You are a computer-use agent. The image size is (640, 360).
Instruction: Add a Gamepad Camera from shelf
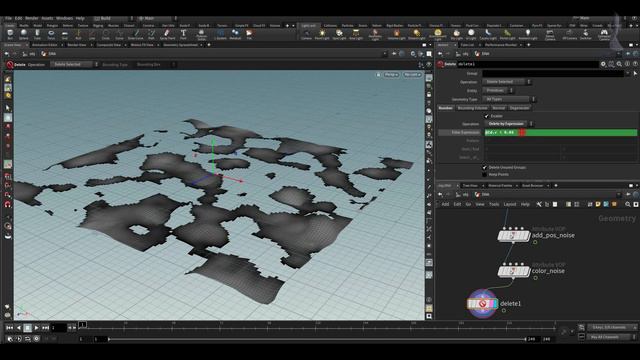pos(604,34)
